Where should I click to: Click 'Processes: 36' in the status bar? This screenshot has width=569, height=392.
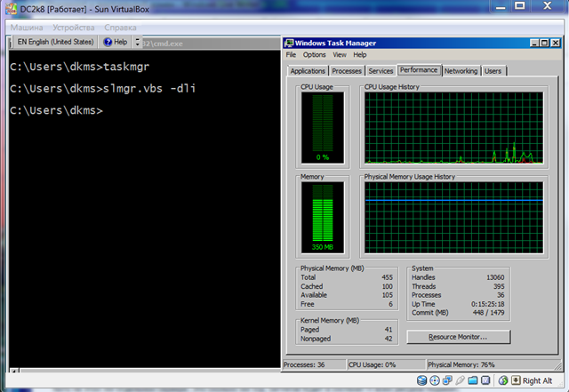(304, 364)
